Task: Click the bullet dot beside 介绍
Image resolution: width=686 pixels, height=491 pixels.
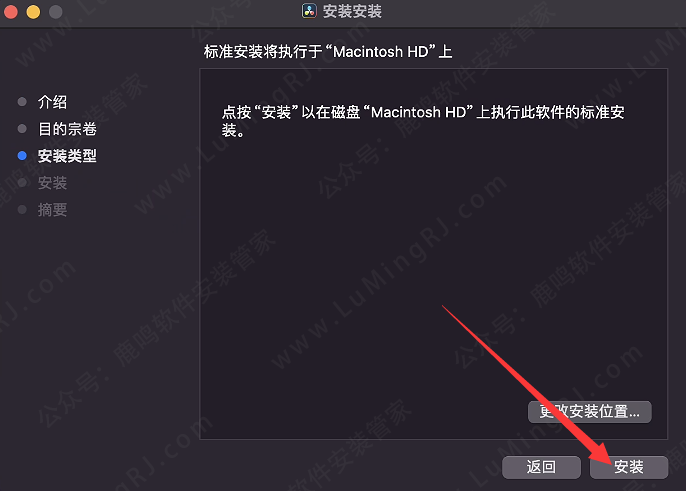Action: [x=22, y=102]
